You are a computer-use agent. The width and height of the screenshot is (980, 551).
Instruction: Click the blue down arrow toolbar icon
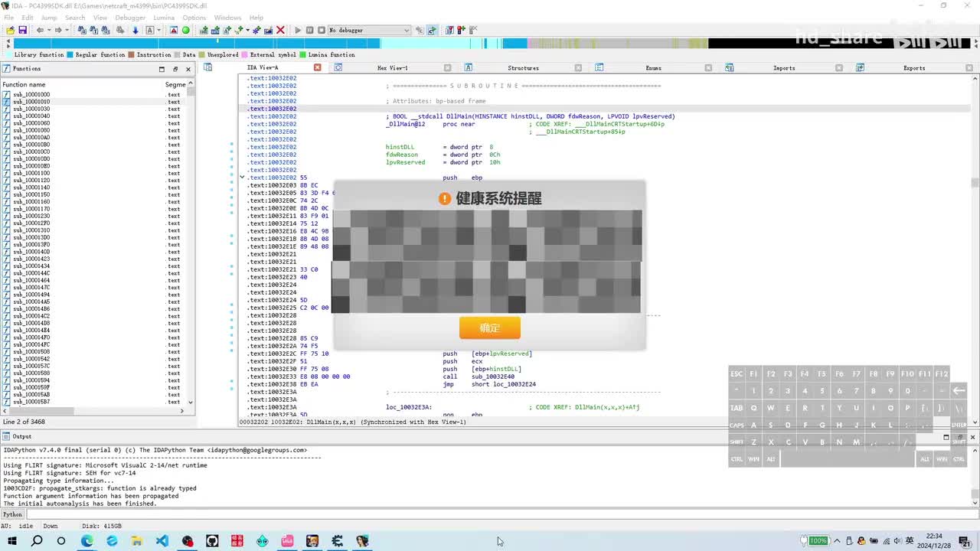tap(136, 30)
